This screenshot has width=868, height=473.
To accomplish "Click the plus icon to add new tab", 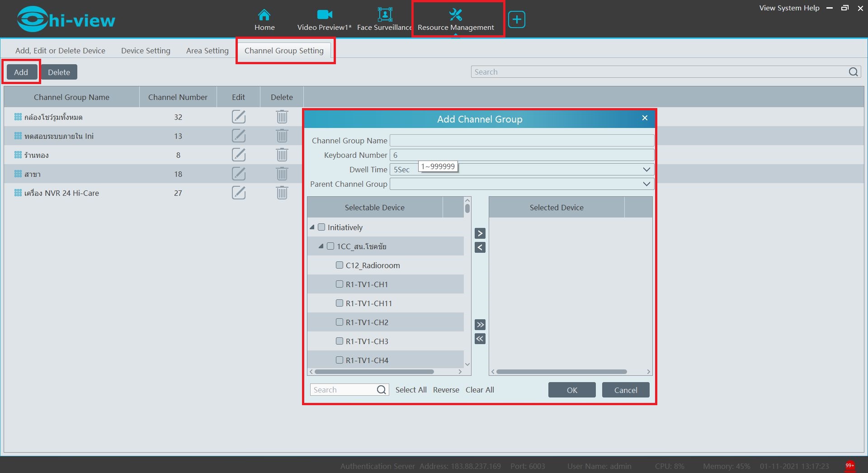I will point(516,19).
